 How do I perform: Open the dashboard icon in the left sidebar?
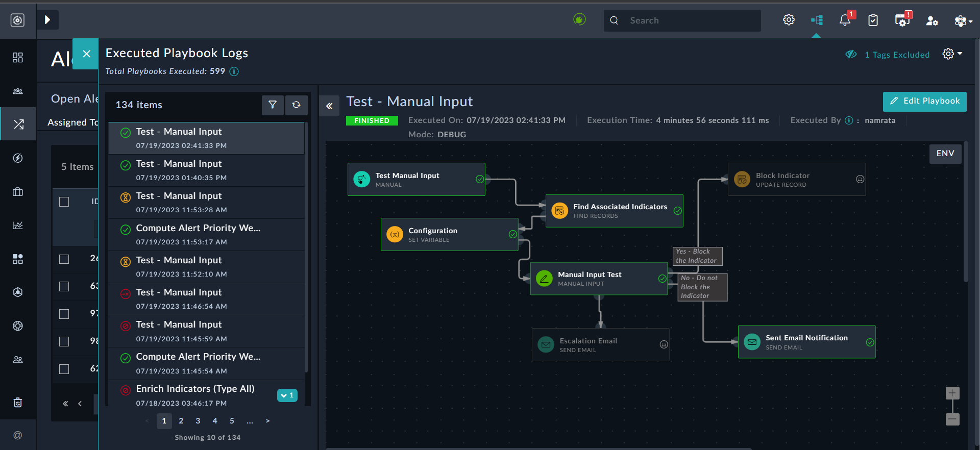click(18, 57)
